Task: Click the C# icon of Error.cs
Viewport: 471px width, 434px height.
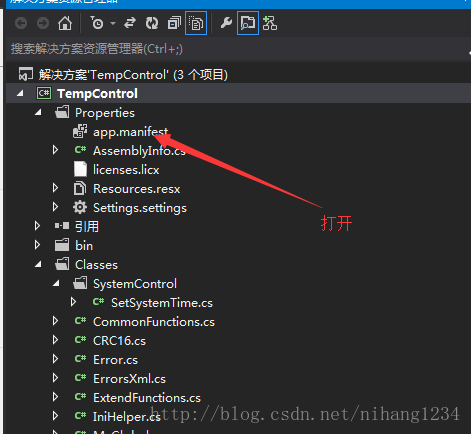Action: pos(80,359)
